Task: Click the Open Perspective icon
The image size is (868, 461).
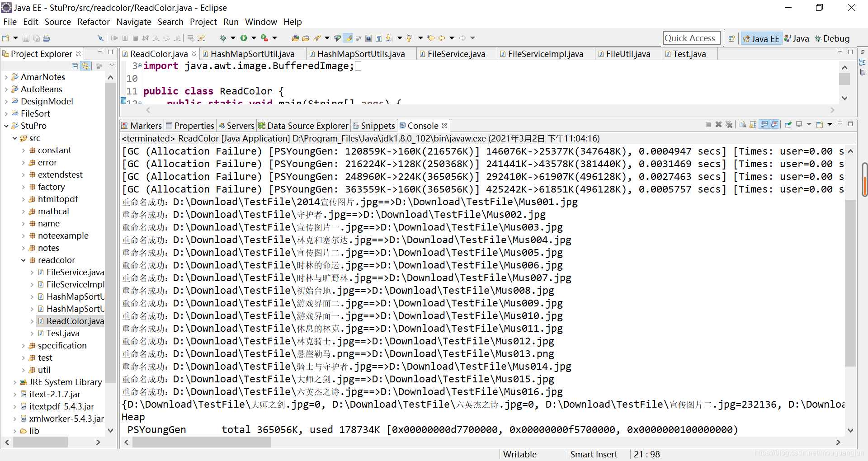Action: coord(731,39)
